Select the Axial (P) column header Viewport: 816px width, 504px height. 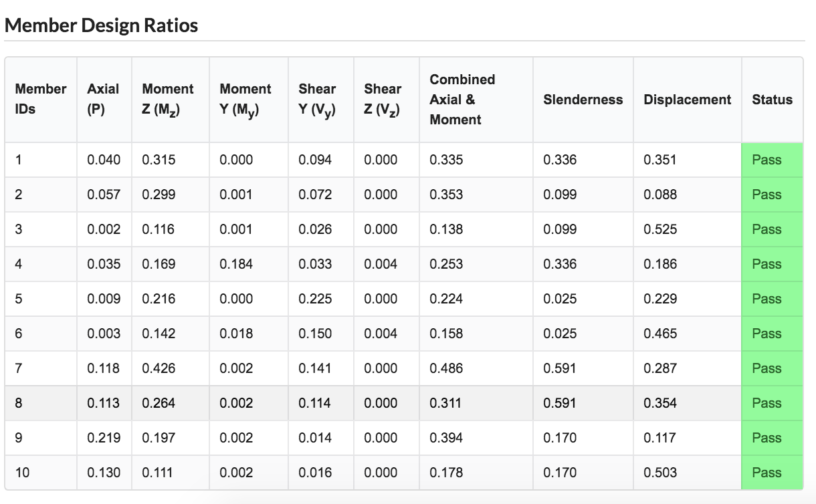104,99
